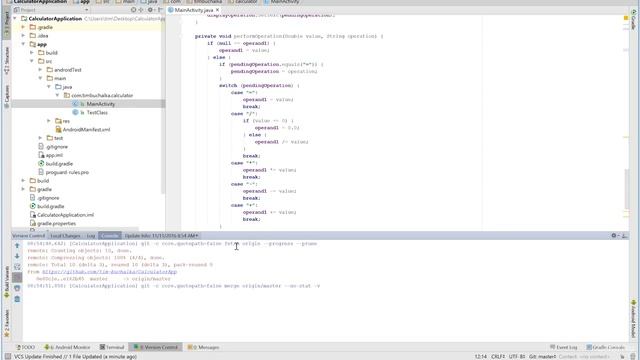Collapse the main folder

coord(40,78)
